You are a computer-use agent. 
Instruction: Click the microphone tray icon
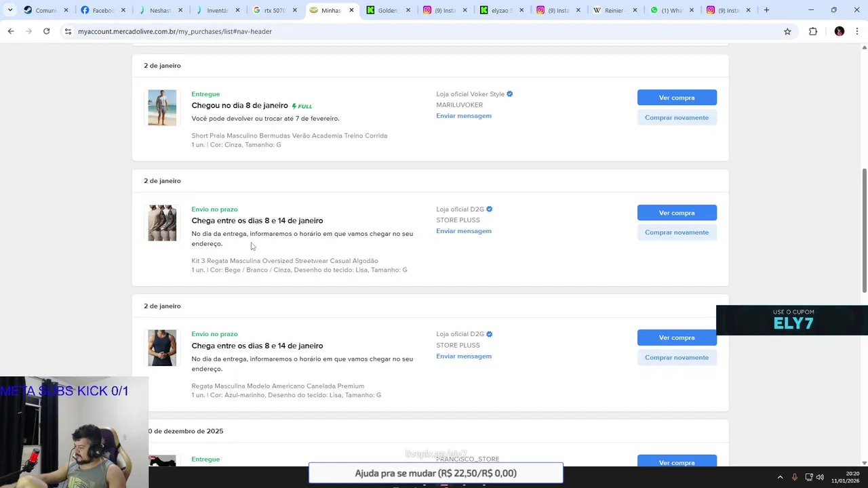[795, 477]
